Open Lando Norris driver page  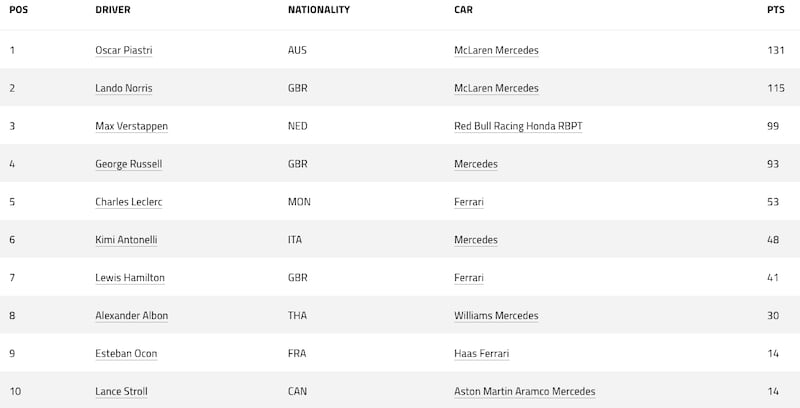pyautogui.click(x=123, y=88)
